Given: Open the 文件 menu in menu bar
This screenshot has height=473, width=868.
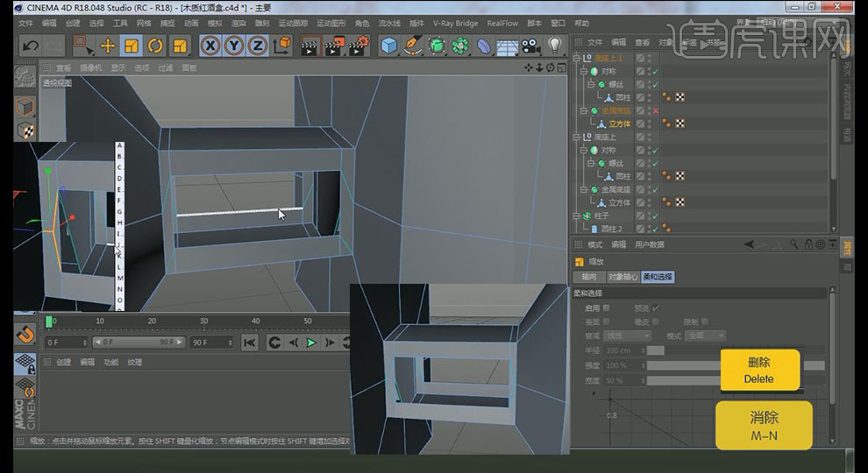Looking at the screenshot, I should [25, 24].
